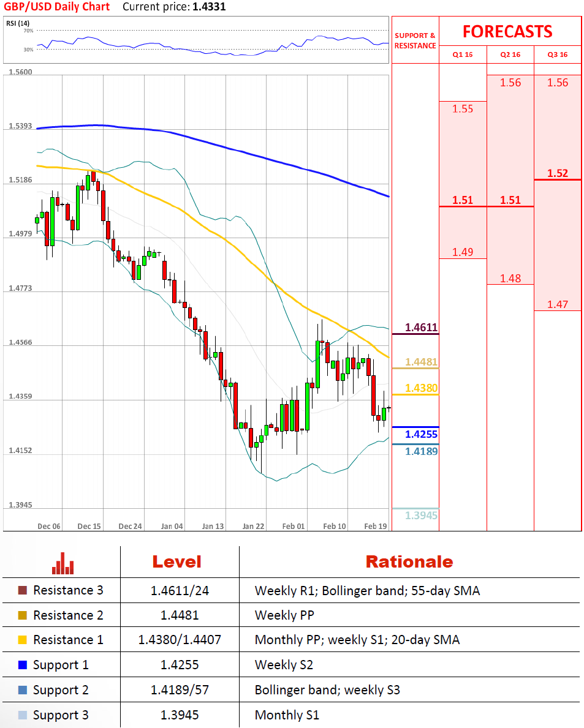Click the Resistance 1 row label
584x728 pixels.
68,640
